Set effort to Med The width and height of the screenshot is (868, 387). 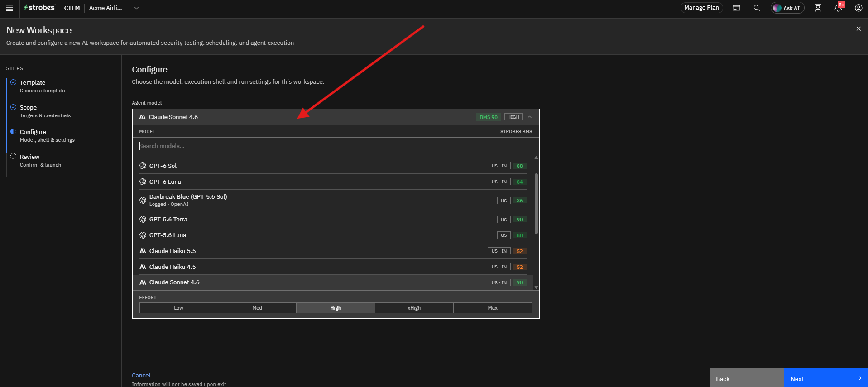click(x=257, y=308)
